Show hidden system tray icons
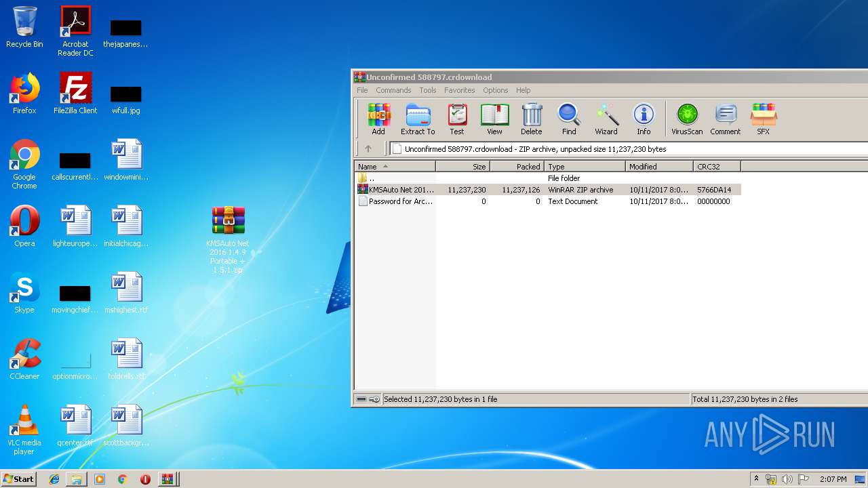Viewport: 868px width, 488px height. pyautogui.click(x=756, y=479)
